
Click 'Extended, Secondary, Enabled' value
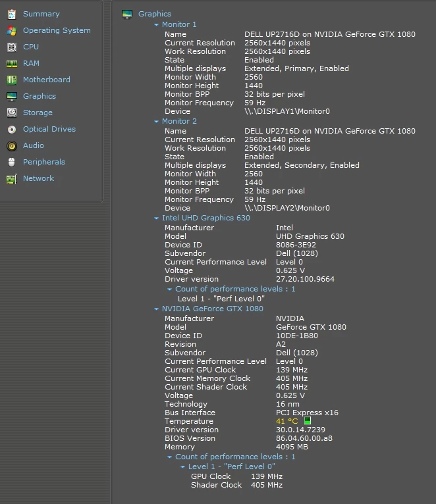coord(302,165)
